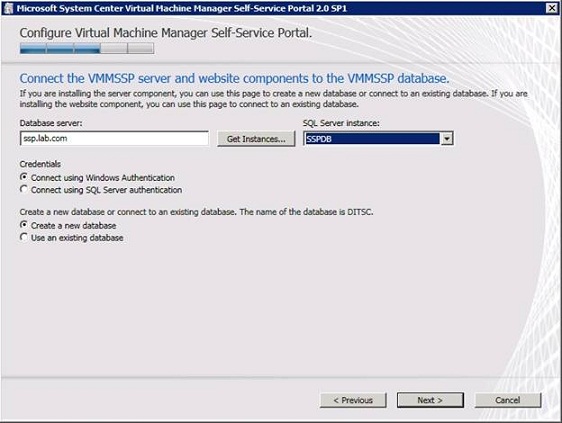Click the first progress bar segment
Image resolution: width=562 pixels, height=423 pixels.
[x=33, y=48]
